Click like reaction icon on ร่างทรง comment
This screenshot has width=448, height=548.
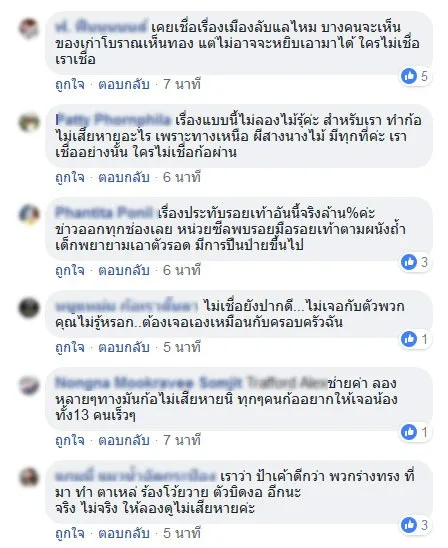[409, 525]
